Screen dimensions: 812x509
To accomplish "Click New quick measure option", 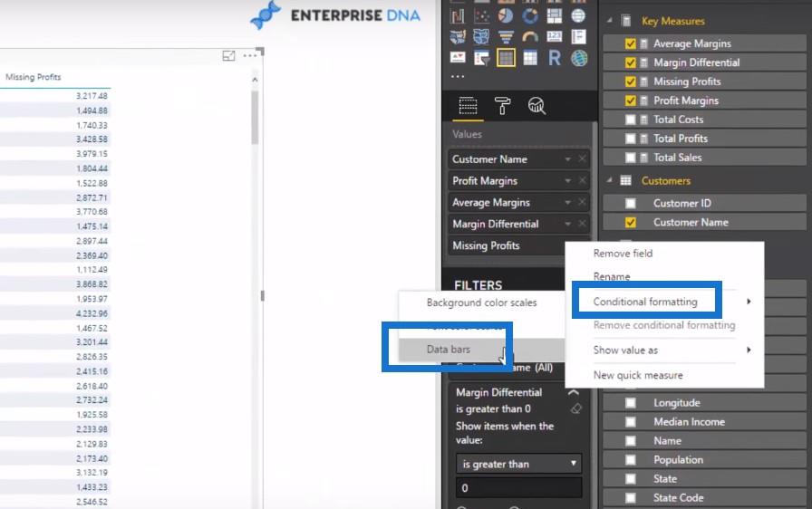I will 638,375.
